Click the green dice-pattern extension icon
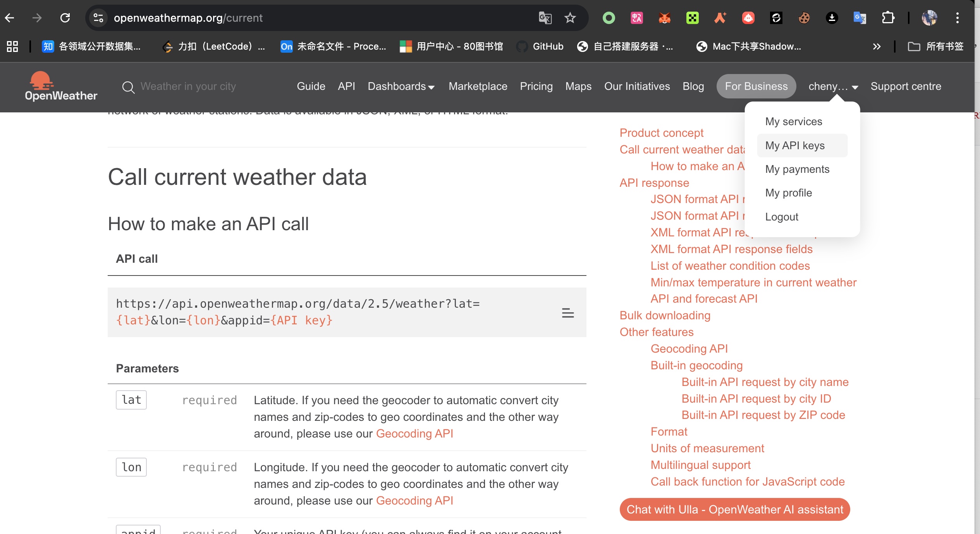The height and width of the screenshot is (534, 980). pos(692,18)
